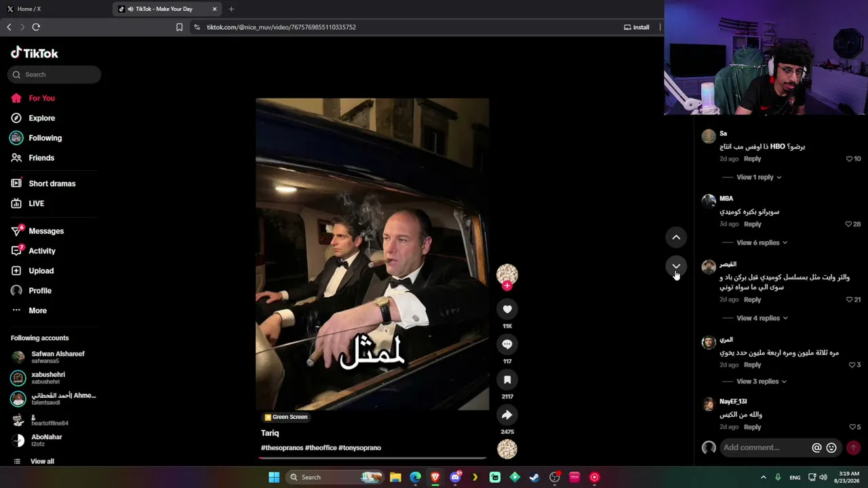
Task: Install the TikTok web app
Action: (637, 27)
